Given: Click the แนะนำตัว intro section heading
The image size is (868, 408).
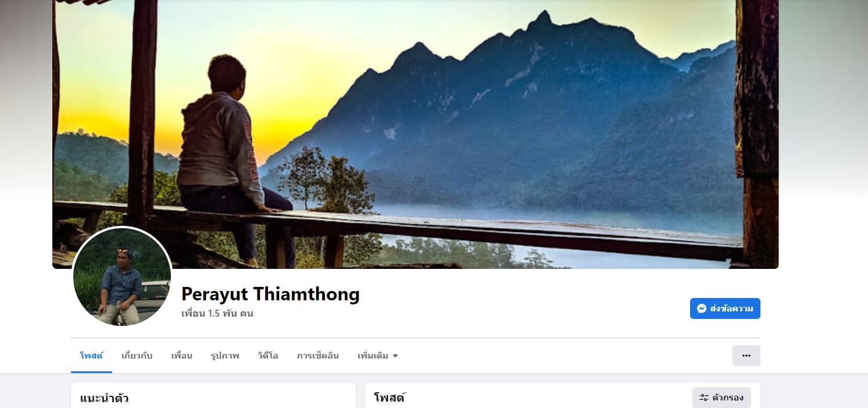Looking at the screenshot, I should point(104,399).
